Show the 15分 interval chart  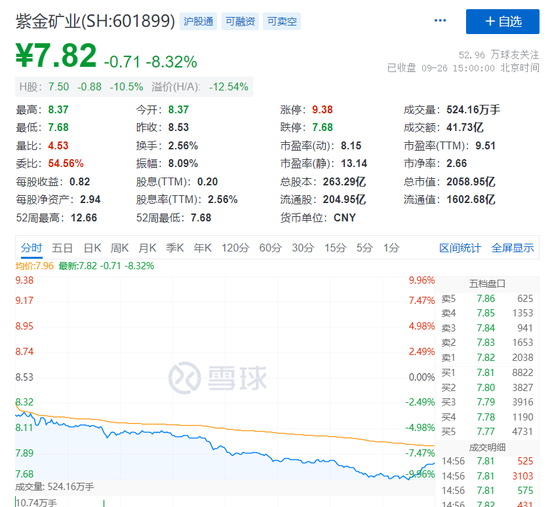(335, 248)
